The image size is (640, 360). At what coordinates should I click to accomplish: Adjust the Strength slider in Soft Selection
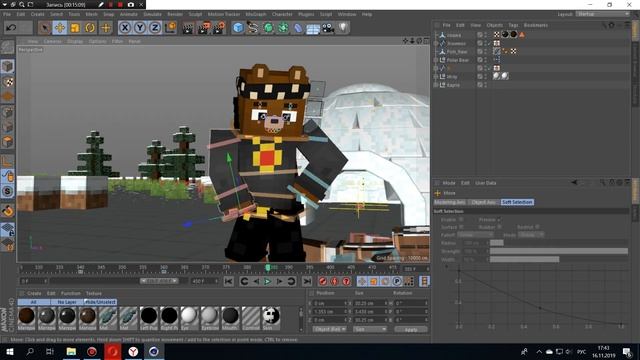pyautogui.click(x=558, y=251)
